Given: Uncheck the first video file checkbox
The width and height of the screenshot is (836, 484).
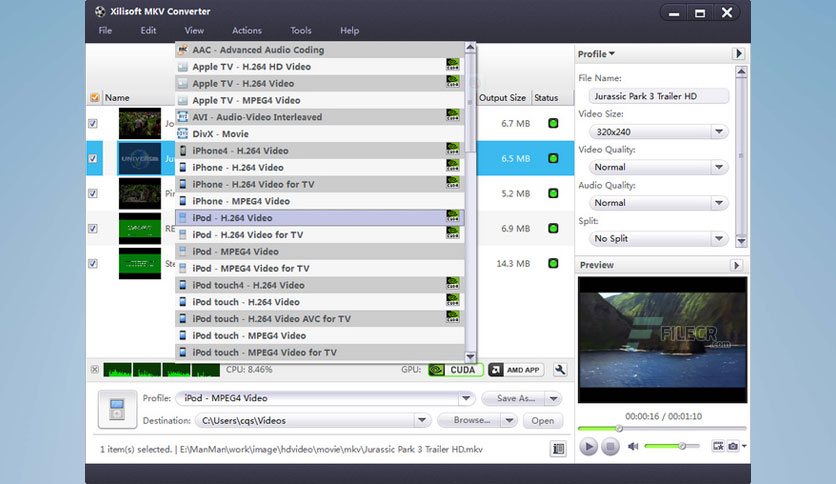Looking at the screenshot, I should click(x=93, y=123).
